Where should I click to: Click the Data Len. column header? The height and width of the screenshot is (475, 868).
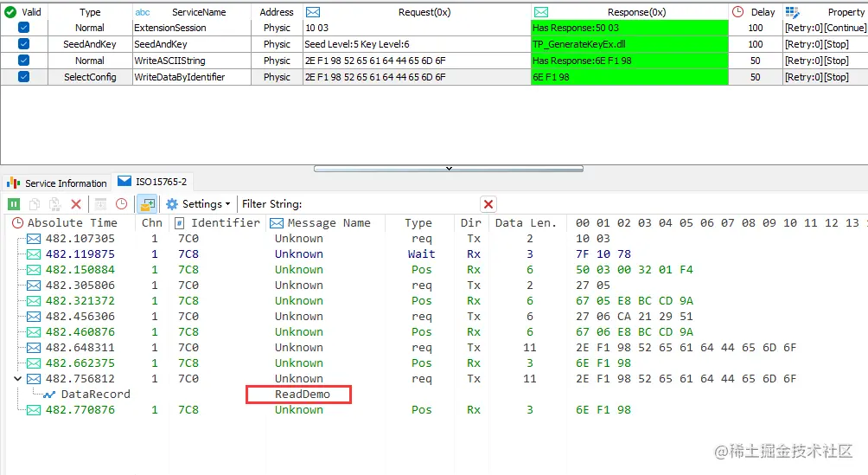(x=526, y=223)
